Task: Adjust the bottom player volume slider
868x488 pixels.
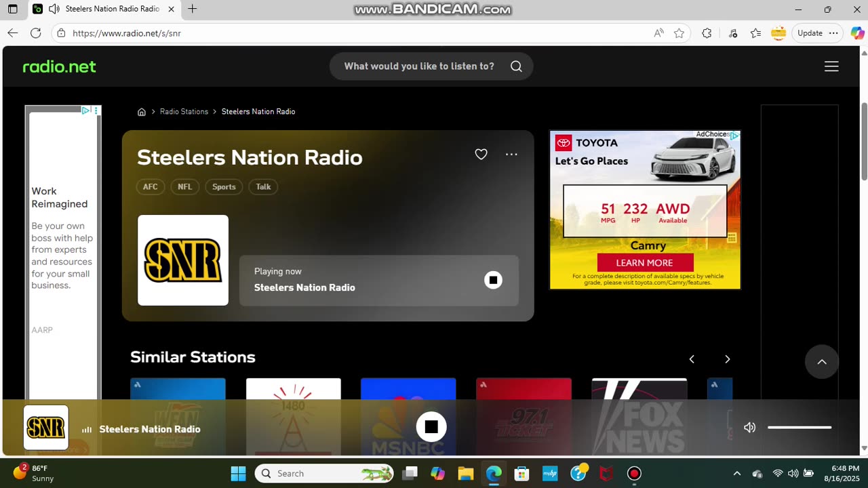Action: click(800, 428)
